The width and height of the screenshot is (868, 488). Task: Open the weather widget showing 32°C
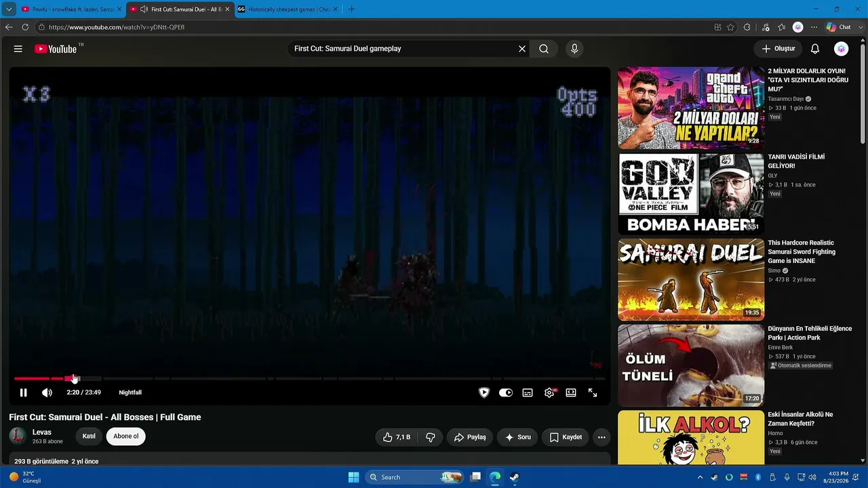[25, 477]
